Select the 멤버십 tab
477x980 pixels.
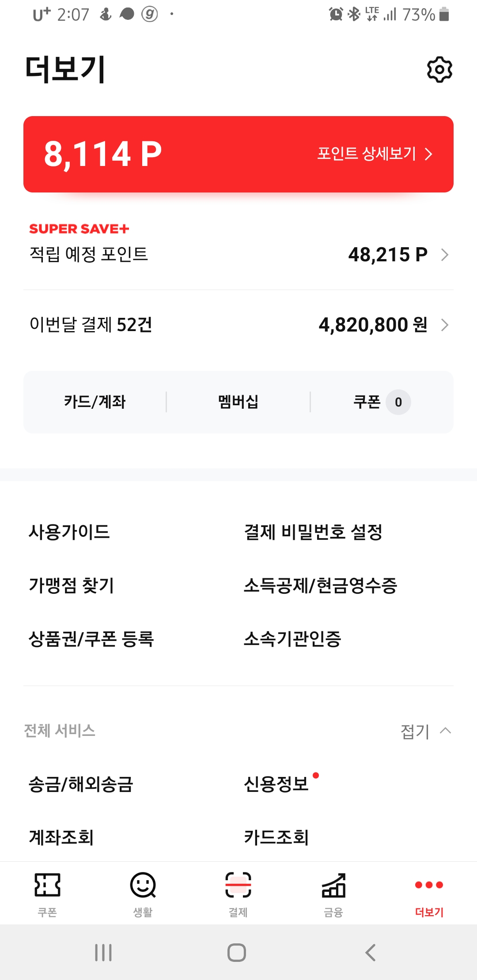(238, 402)
